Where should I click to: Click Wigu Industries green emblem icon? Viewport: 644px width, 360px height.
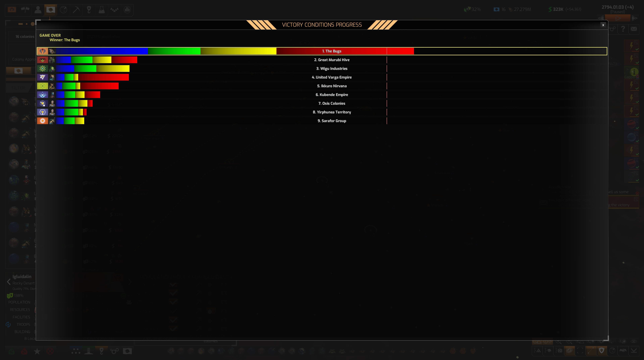click(x=42, y=68)
